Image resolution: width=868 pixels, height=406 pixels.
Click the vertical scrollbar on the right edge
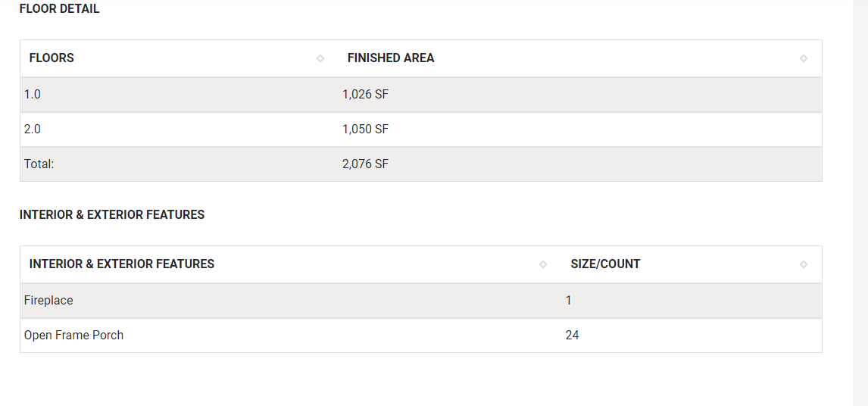pos(860,203)
